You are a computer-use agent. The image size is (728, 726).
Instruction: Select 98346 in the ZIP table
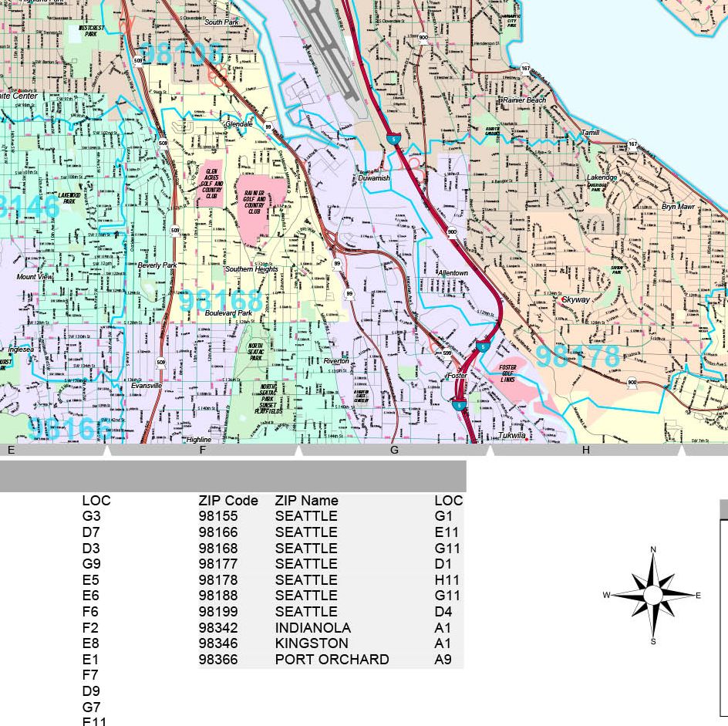[x=218, y=643]
